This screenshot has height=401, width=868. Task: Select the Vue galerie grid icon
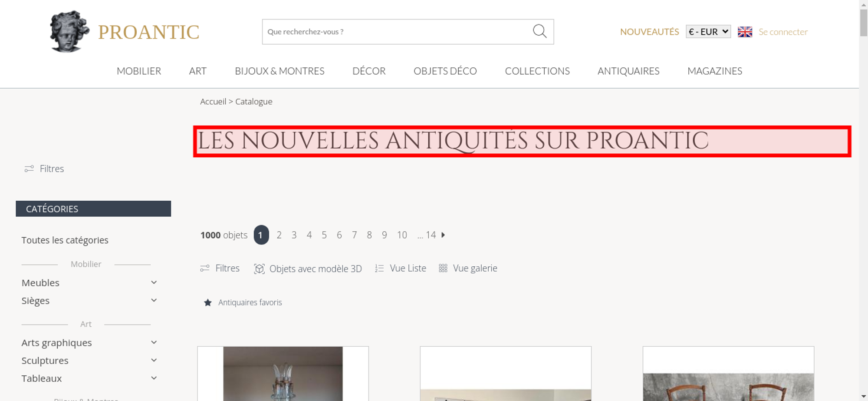443,268
